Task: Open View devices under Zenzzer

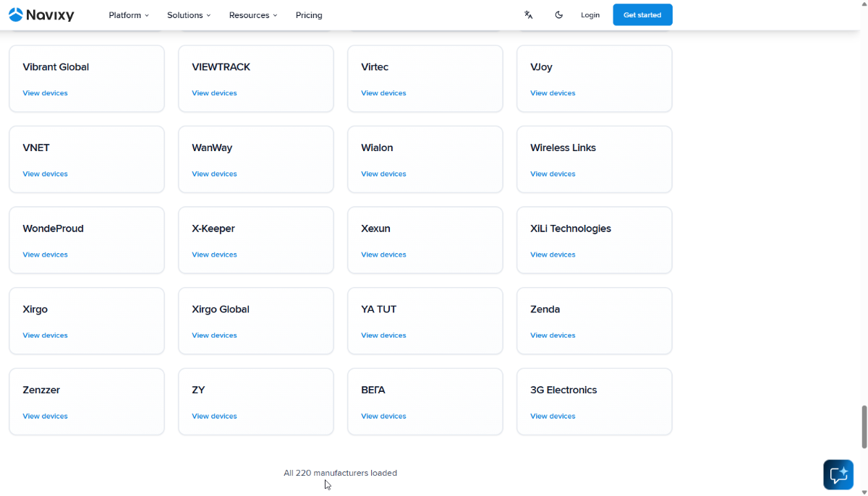Action: pyautogui.click(x=45, y=416)
